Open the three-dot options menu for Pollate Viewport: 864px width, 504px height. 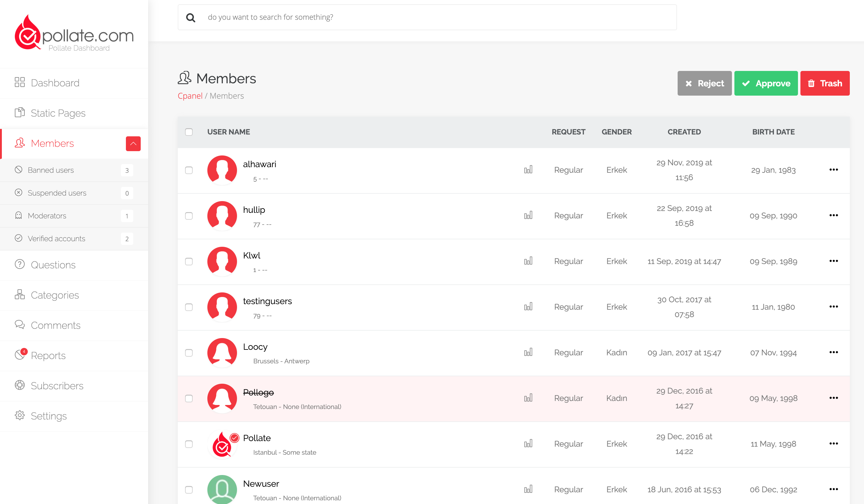pos(833,444)
